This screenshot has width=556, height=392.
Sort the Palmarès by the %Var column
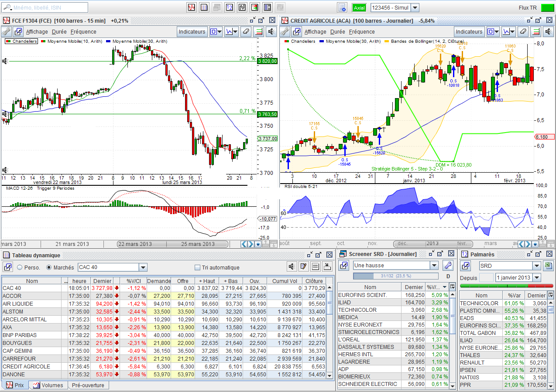pyautogui.click(x=515, y=295)
